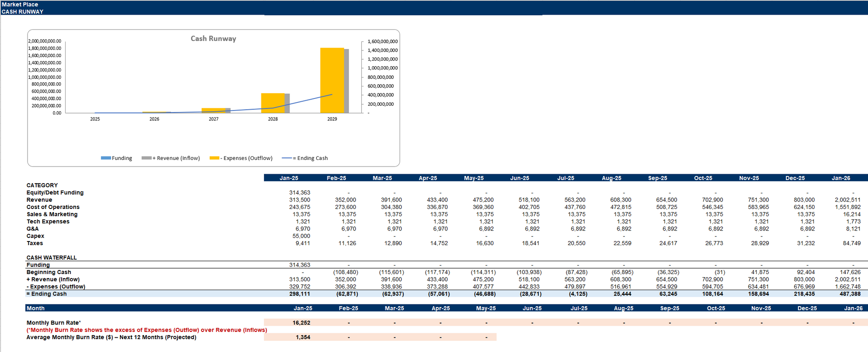The height and width of the screenshot is (352, 868).
Task: Click the 2027 x-axis label on chart
Action: point(214,119)
